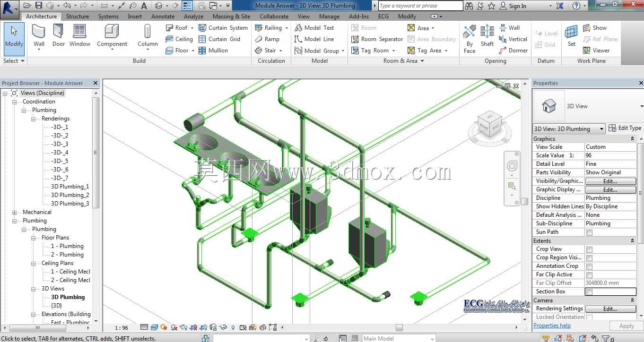
Task: Select the Ramp tool
Action: tap(267, 39)
